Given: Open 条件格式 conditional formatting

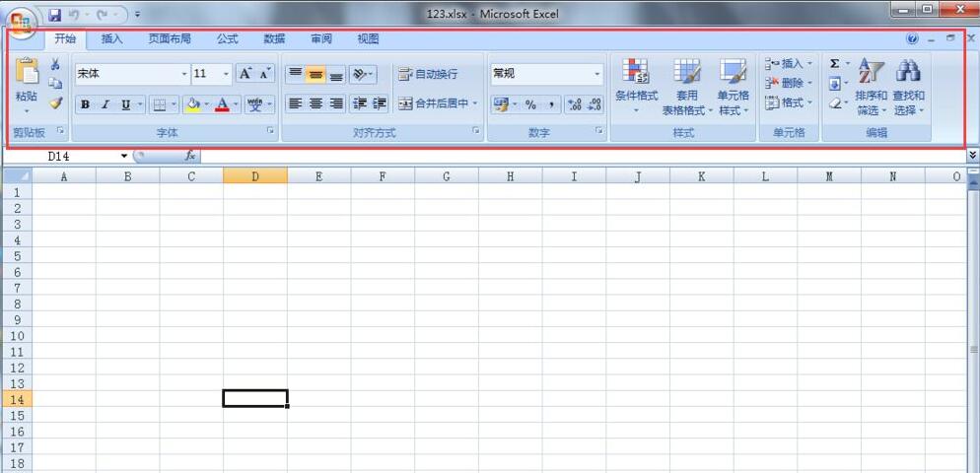Looking at the screenshot, I should click(x=636, y=87).
